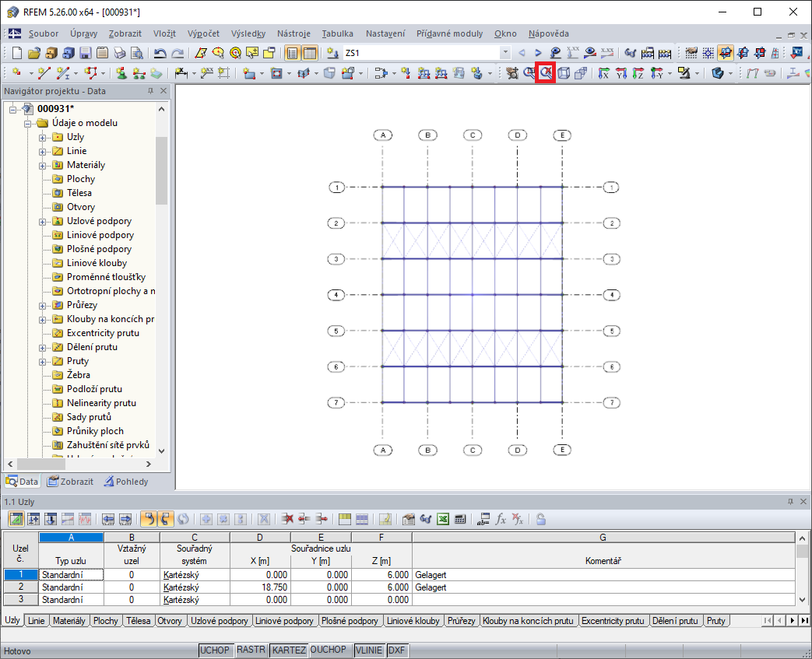Toggle VLINIE guidelines in status bar
The image size is (812, 659).
point(369,650)
